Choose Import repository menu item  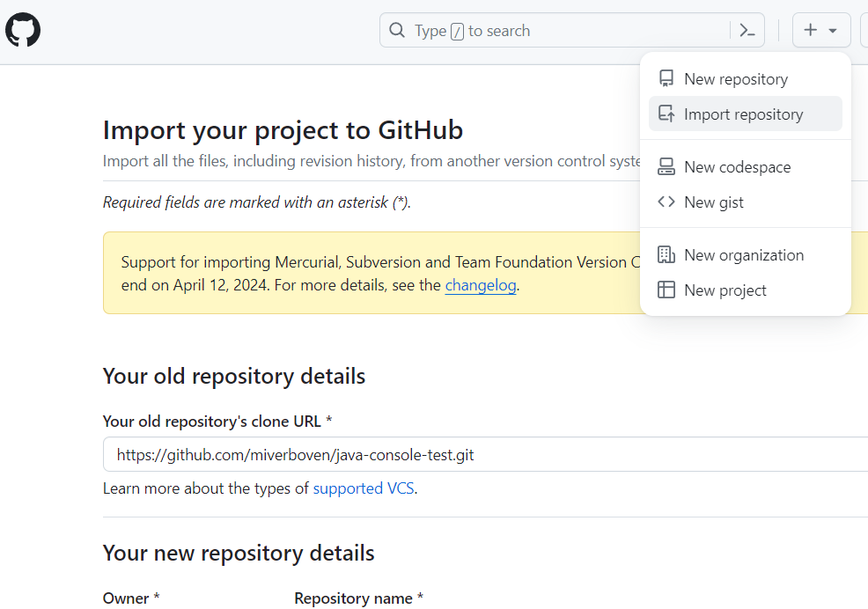pyautogui.click(x=746, y=114)
